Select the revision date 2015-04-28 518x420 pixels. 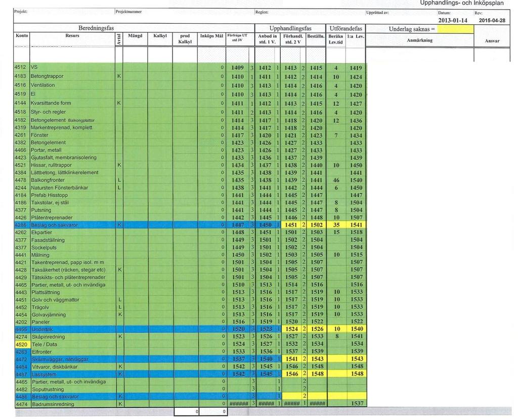click(x=492, y=20)
